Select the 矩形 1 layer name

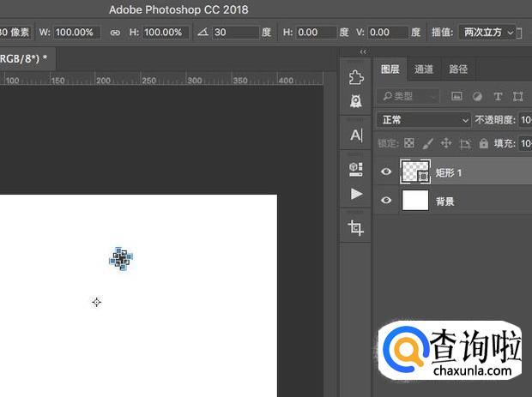coord(449,173)
